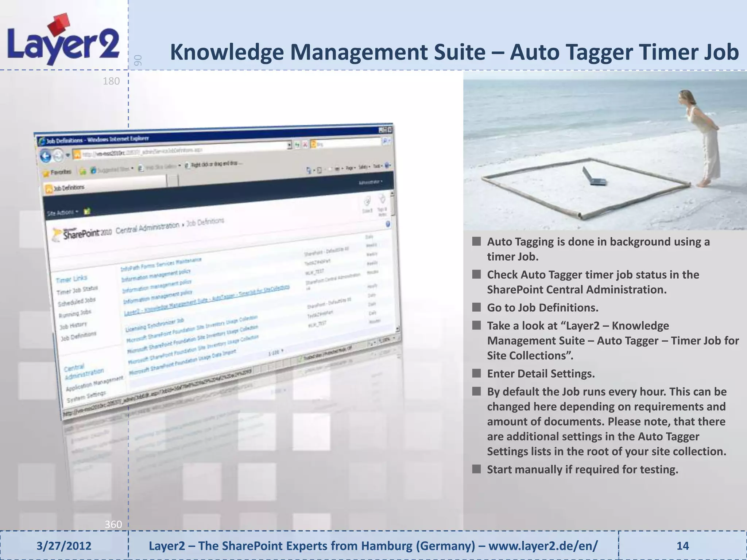Open the zoom level dropdown in status bar
747x560 pixels.
point(388,339)
